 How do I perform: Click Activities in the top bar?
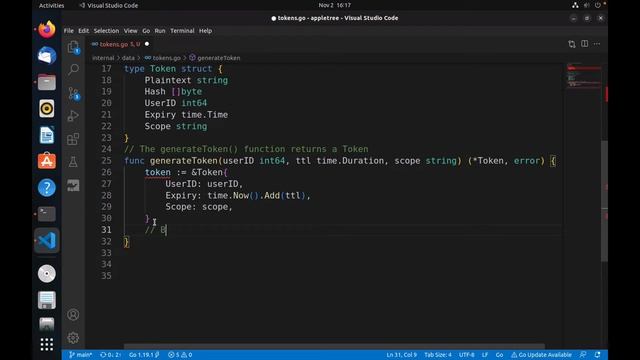51,5
